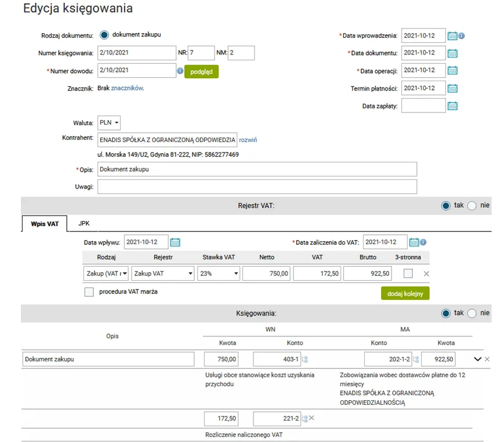Tick the 3-stronna checkbox

[x=408, y=273]
